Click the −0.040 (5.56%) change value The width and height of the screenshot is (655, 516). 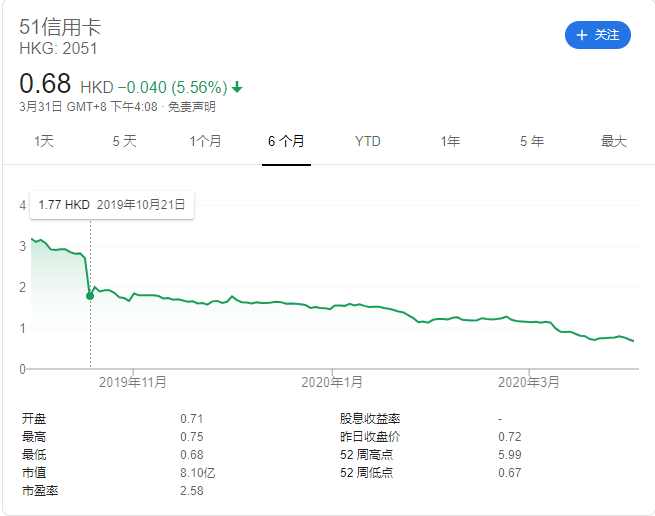tap(173, 87)
